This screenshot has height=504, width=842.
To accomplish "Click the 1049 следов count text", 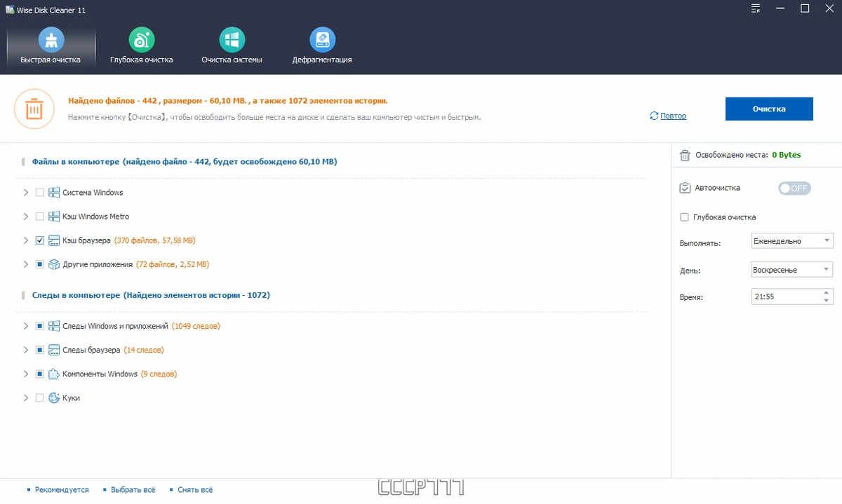I will (196, 326).
